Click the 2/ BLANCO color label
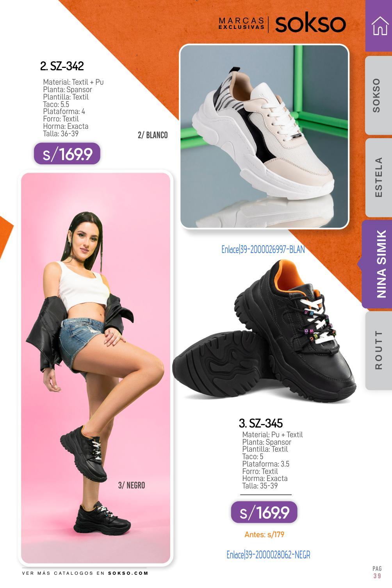 click(x=153, y=135)
